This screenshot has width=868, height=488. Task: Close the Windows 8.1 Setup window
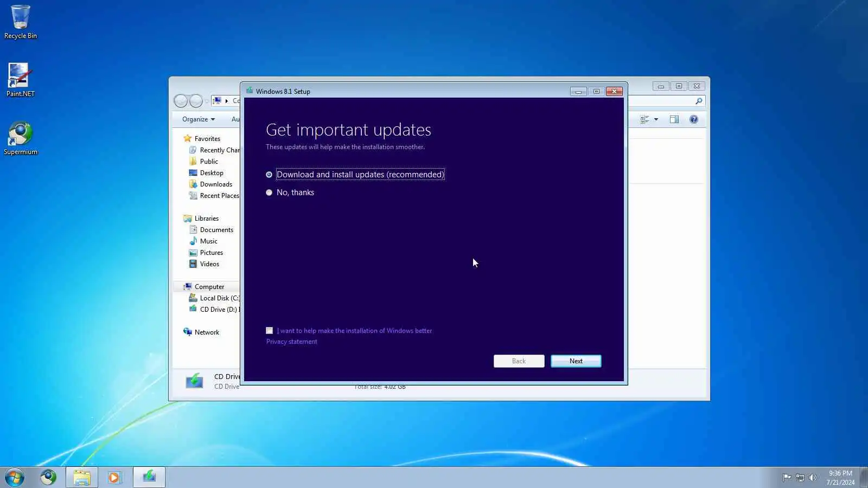tap(614, 92)
